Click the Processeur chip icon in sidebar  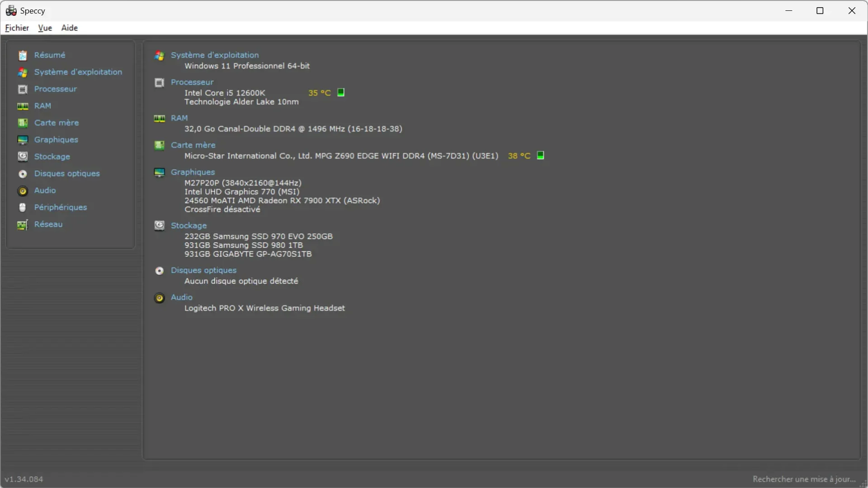pyautogui.click(x=23, y=89)
